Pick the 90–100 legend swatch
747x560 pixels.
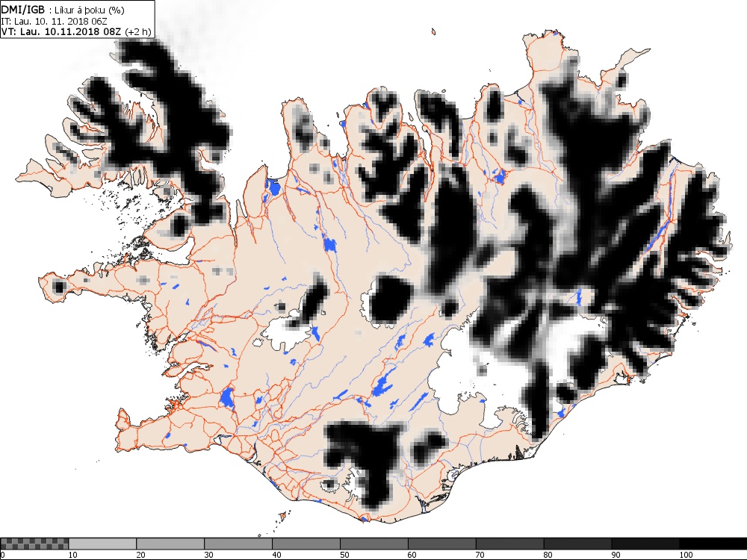645,544
